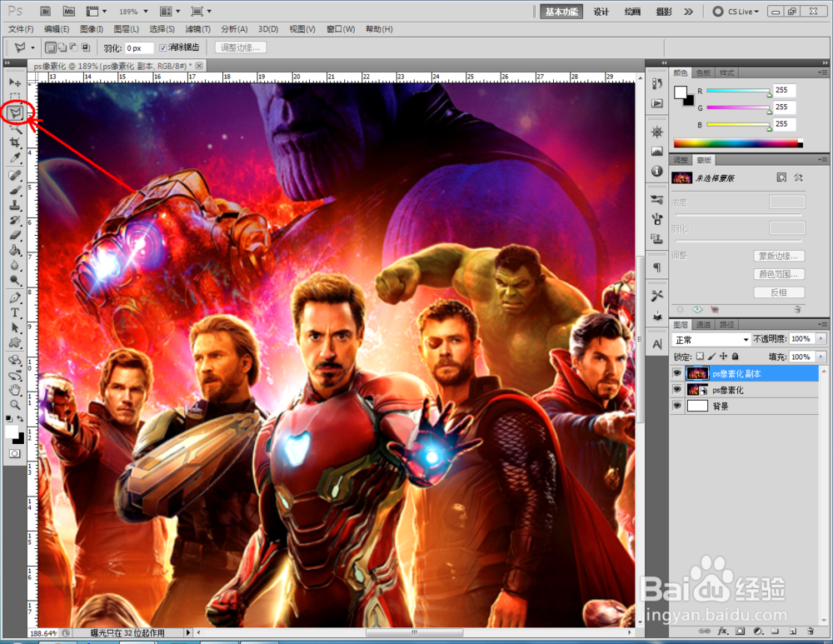Open 图层(L) menu
Screen dimensions: 833x644
pyautogui.click(x=127, y=28)
